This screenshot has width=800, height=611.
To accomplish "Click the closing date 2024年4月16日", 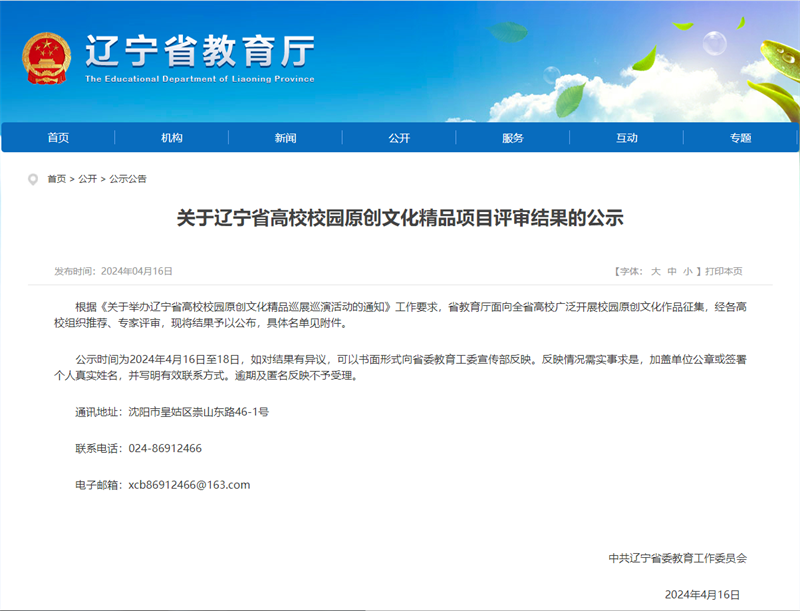I will pos(702,595).
